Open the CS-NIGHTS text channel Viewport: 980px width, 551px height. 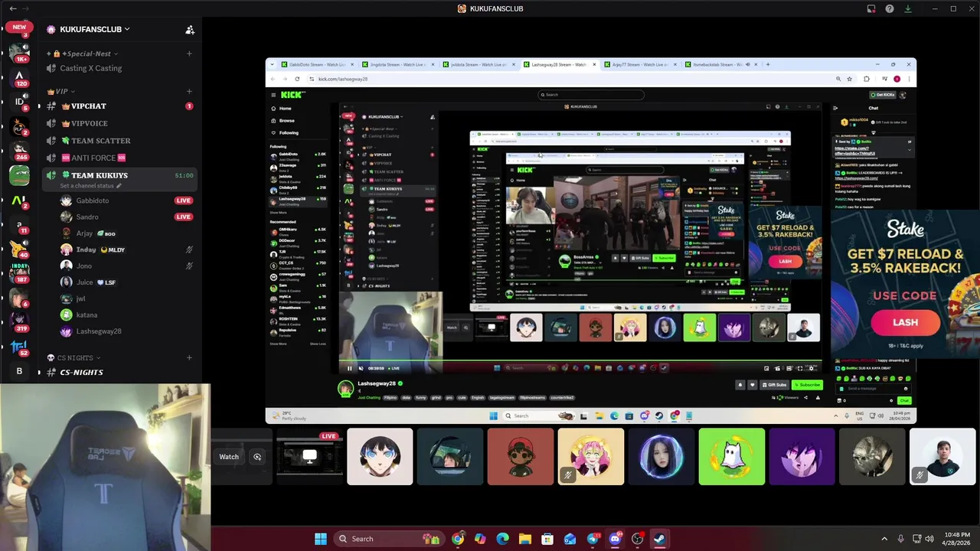point(118,372)
